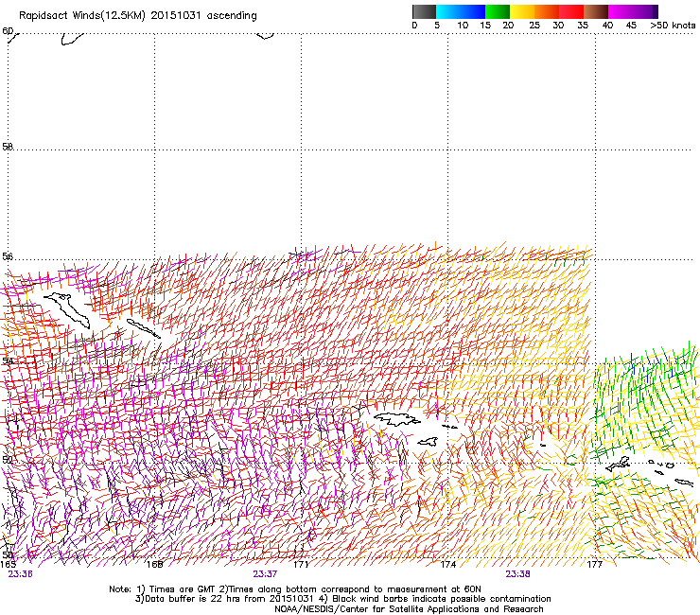Select the orange 25-30 knots legend color
The height and width of the screenshot is (615, 700).
547,11
